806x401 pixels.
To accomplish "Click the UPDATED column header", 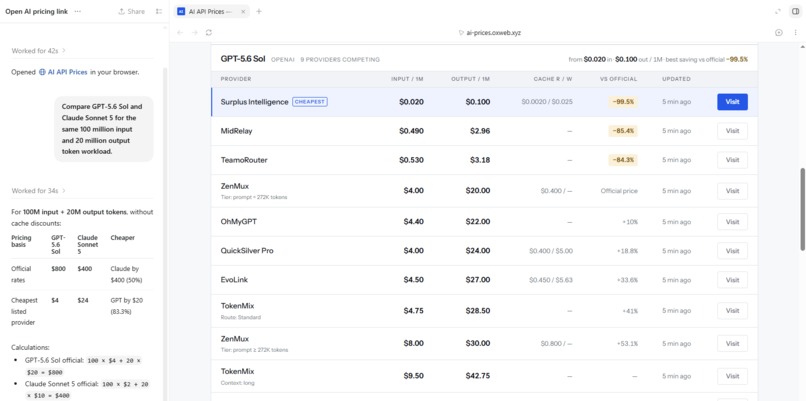I will 676,79.
